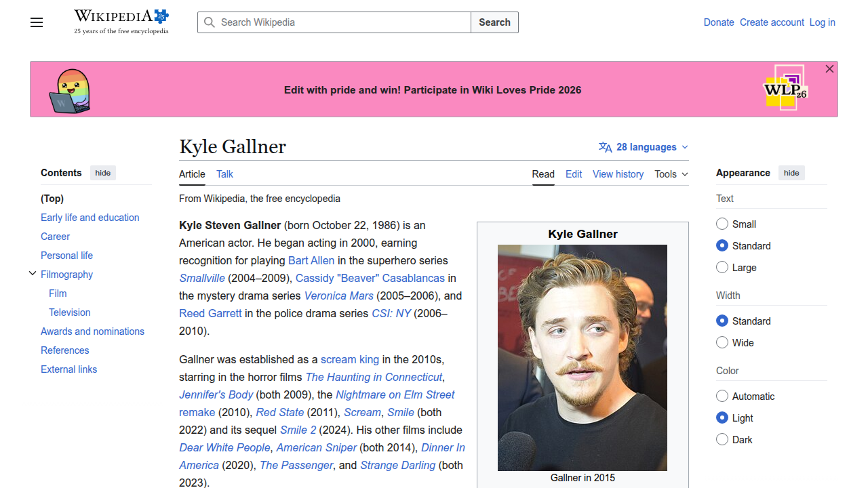Open the hamburger main menu

pyautogui.click(x=37, y=22)
